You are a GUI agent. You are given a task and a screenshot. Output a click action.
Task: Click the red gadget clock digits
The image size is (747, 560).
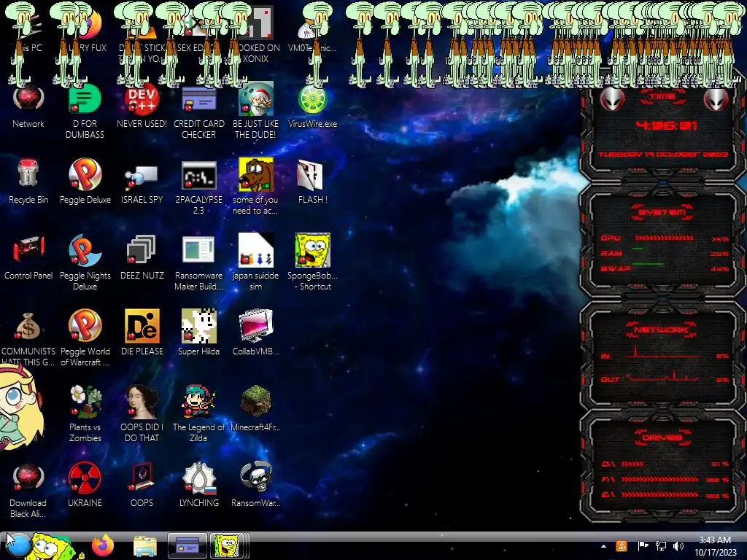pyautogui.click(x=666, y=125)
